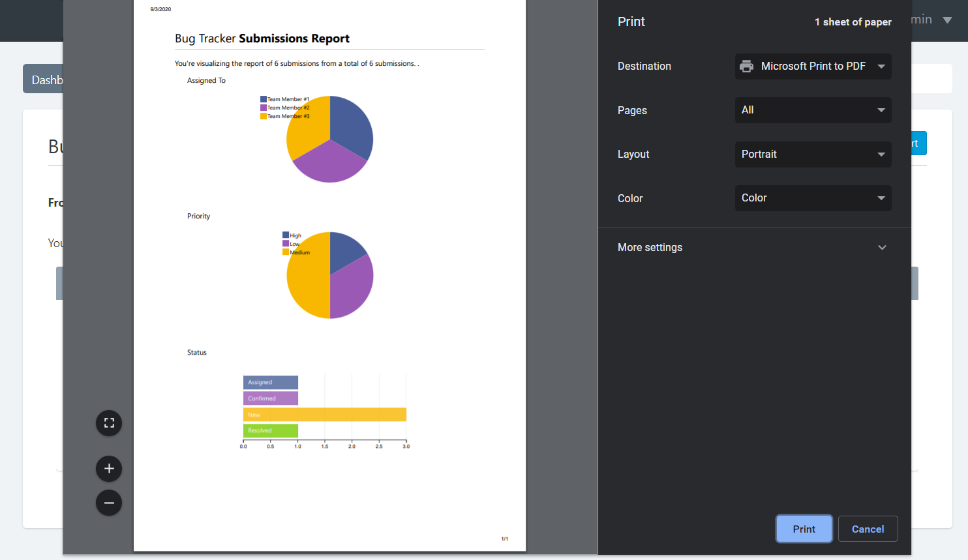Click the fit to page preview icon
Viewport: 968px width, 560px height.
109,423
